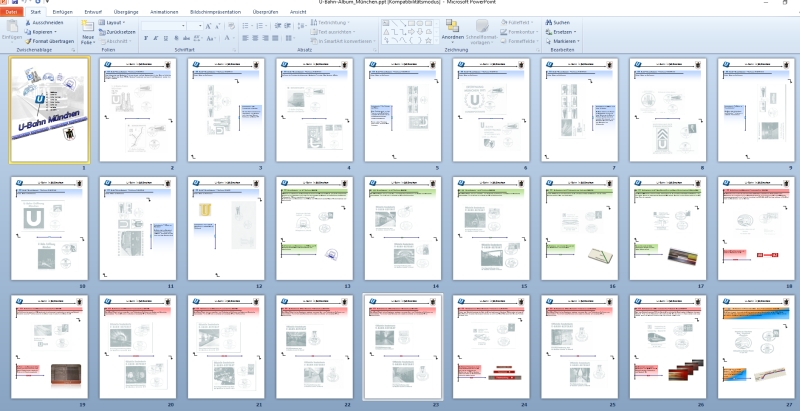Viewport: 800px width, 411px height.
Task: Switch to the Einfügen ribbon tab
Action: point(62,11)
